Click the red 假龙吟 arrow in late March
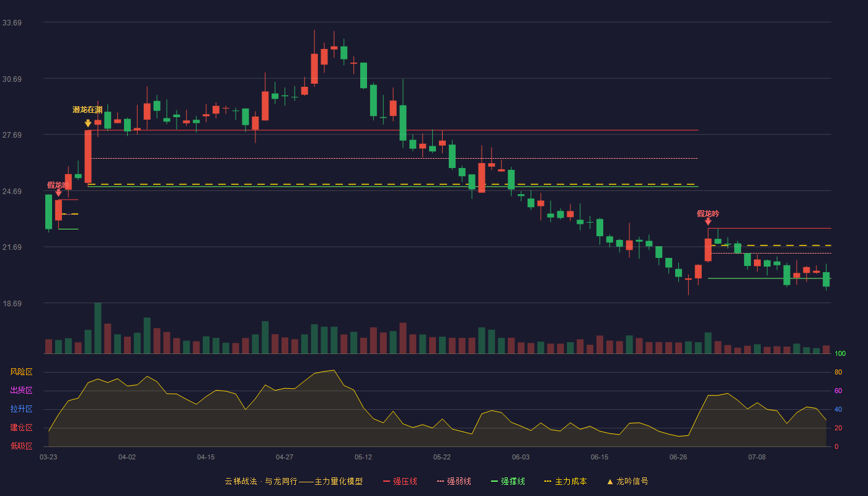The height and width of the screenshot is (496, 868). point(58,193)
